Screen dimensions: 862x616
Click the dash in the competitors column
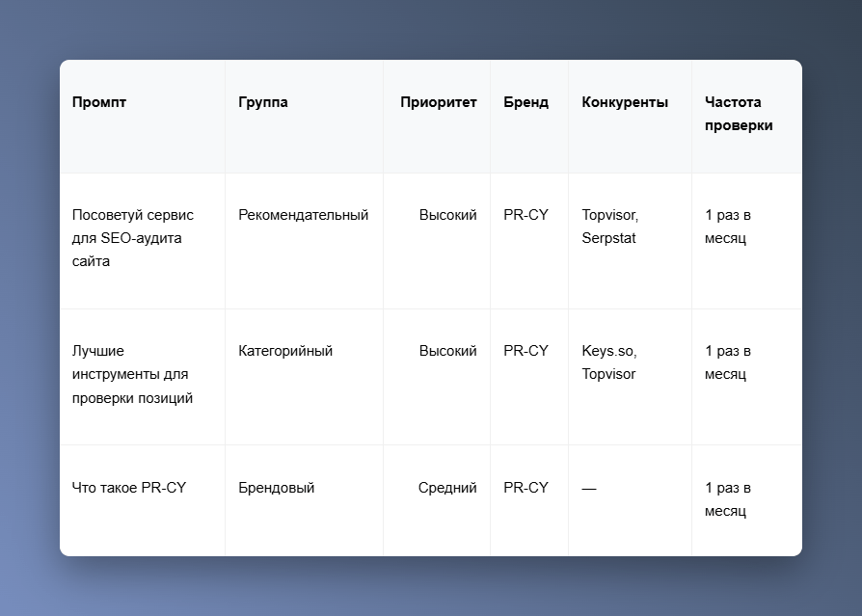pyautogui.click(x=589, y=489)
